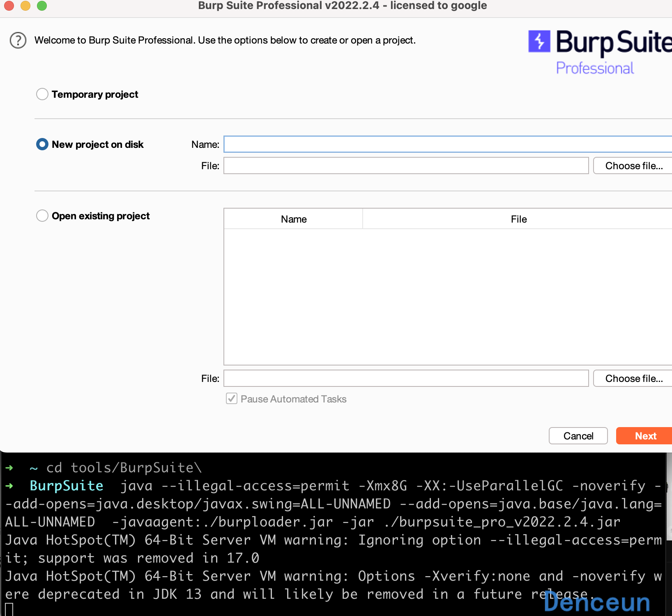The height and width of the screenshot is (616, 672).
Task: Proceed with the Next button
Action: coord(644,436)
